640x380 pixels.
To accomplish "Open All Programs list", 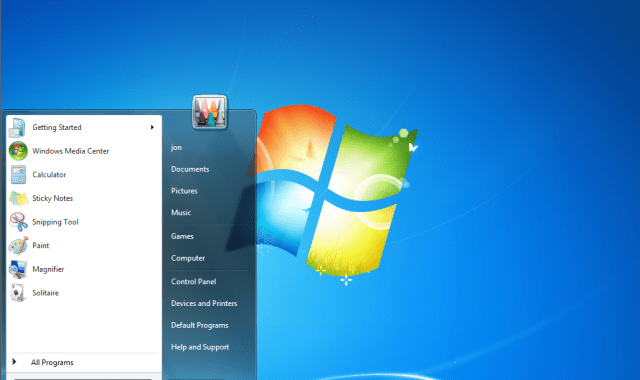I will pyautogui.click(x=52, y=362).
